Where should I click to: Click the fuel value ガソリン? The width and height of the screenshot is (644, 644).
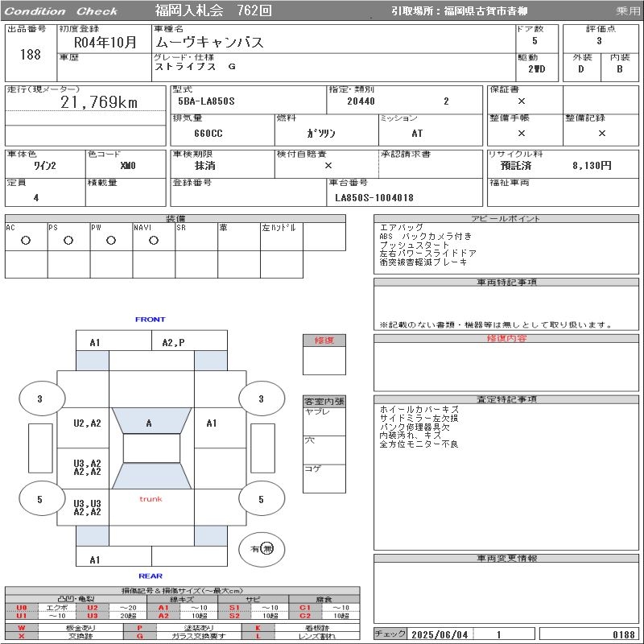(x=321, y=134)
